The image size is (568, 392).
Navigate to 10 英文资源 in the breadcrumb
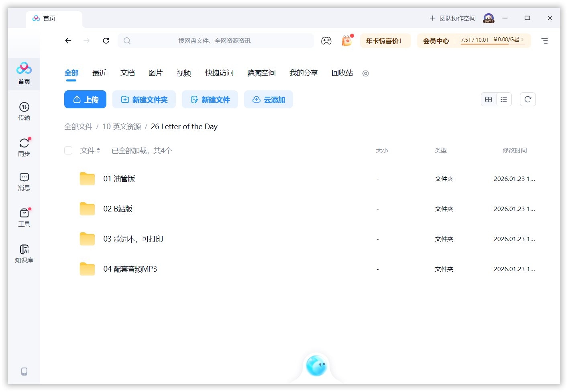122,126
